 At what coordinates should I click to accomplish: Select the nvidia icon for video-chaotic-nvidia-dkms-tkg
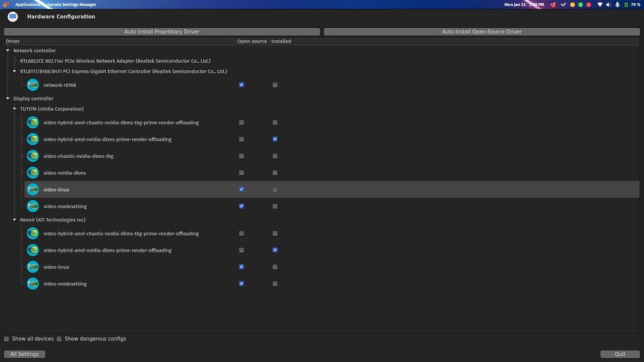[33, 156]
